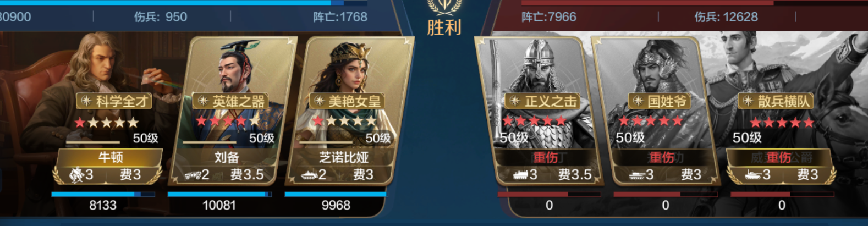Click the red 重伤 label on 国姓爷
The width and height of the screenshot is (868, 226).
[x=662, y=158]
